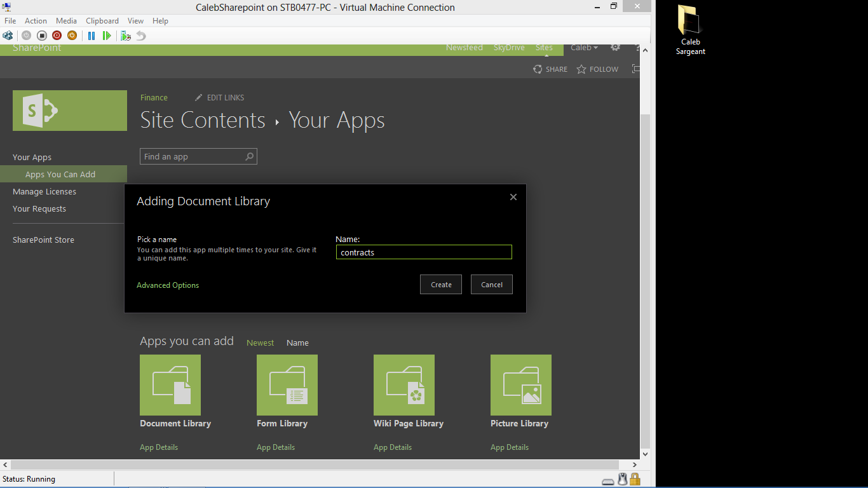Open SharePoint Store in the left navigation
The width and height of the screenshot is (868, 488).
[43, 240]
